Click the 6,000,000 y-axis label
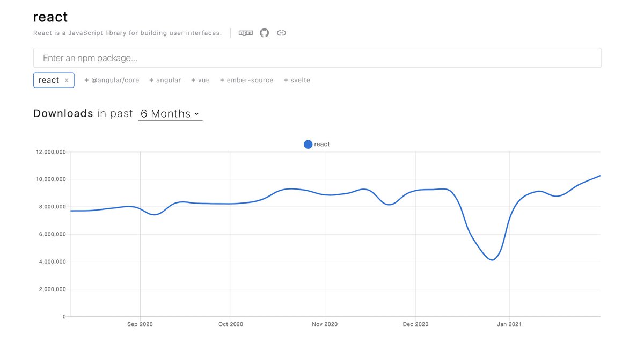This screenshot has height=348, width=644. (53, 235)
